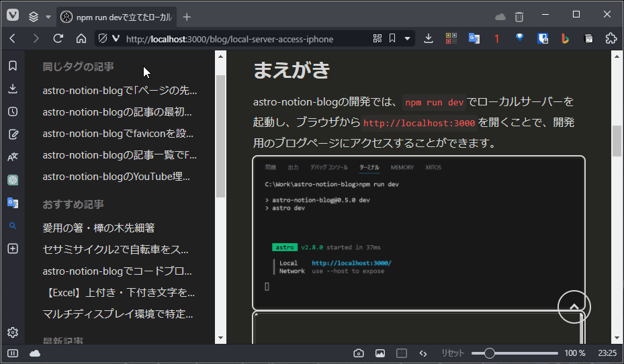The image size is (624, 364).
Task: Open the tab stack workspaces icon
Action: (34, 17)
